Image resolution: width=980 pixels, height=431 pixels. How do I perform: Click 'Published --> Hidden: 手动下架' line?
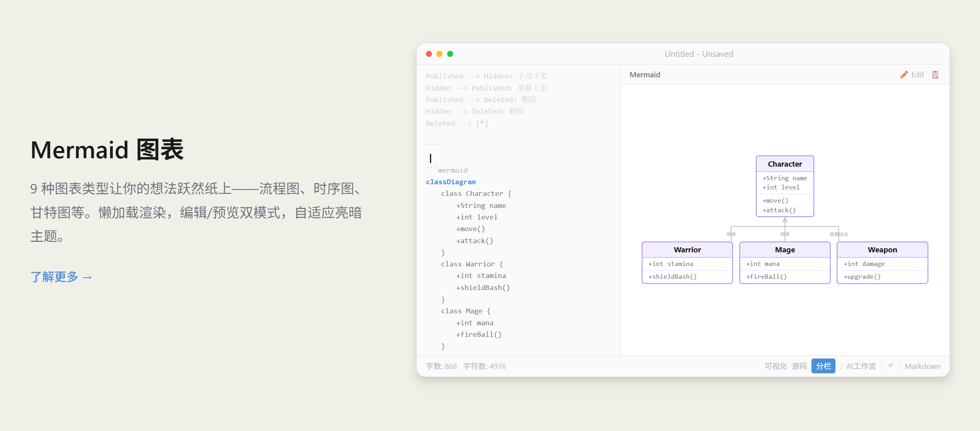pos(486,76)
